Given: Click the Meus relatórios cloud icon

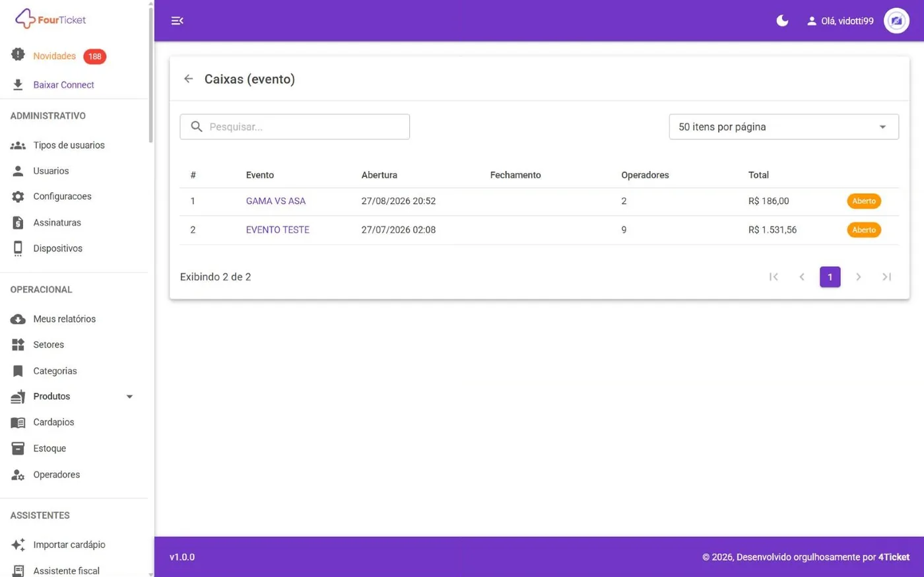Looking at the screenshot, I should pyautogui.click(x=18, y=319).
